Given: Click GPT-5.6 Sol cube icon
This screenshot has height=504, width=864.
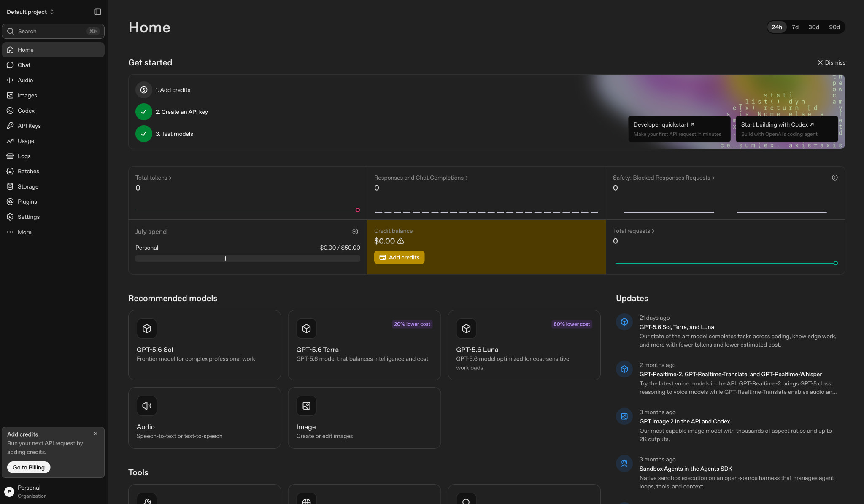Looking at the screenshot, I should coord(147,329).
